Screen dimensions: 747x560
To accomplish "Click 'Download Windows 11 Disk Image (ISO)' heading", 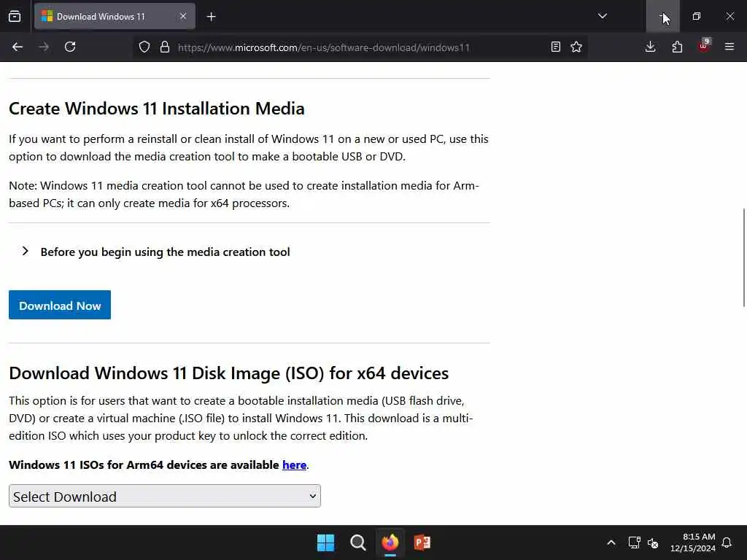I will pyautogui.click(x=228, y=373).
